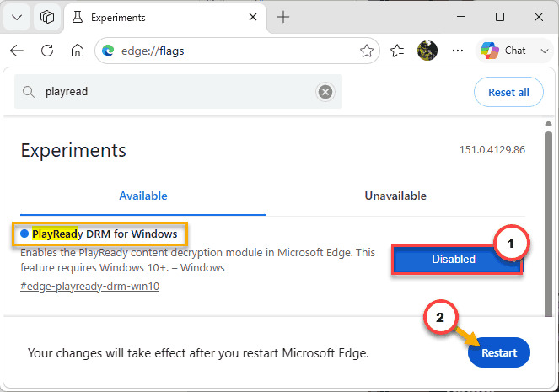
Task: Click the flags search field
Action: 178,92
